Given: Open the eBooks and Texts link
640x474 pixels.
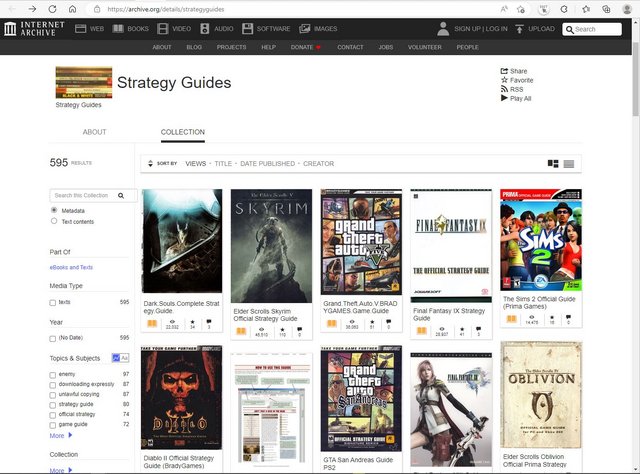Looking at the screenshot, I should pos(71,267).
